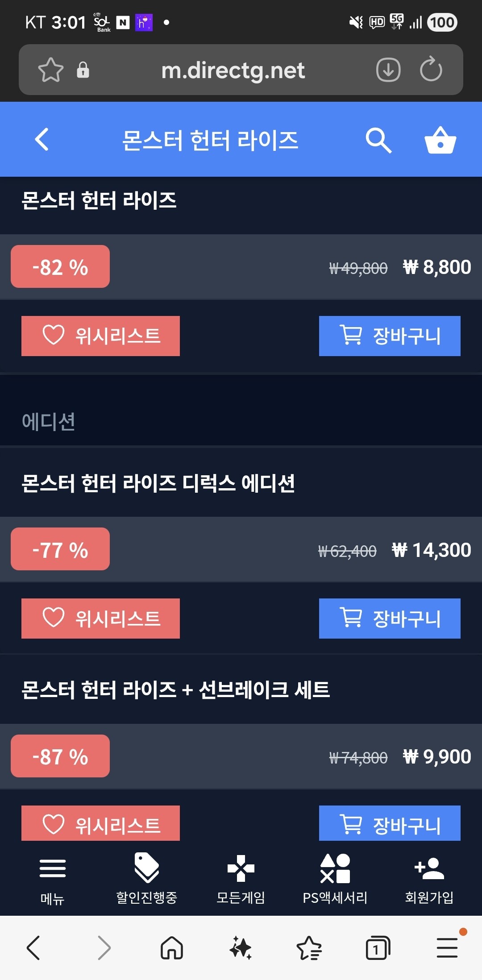
Task: Tap the m.directg.net address field
Action: [233, 70]
